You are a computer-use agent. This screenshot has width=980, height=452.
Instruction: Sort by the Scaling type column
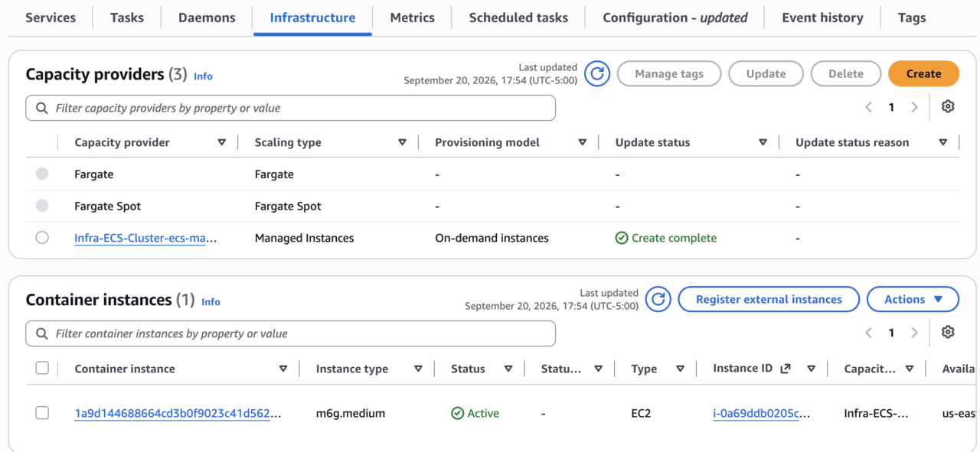[402, 142]
